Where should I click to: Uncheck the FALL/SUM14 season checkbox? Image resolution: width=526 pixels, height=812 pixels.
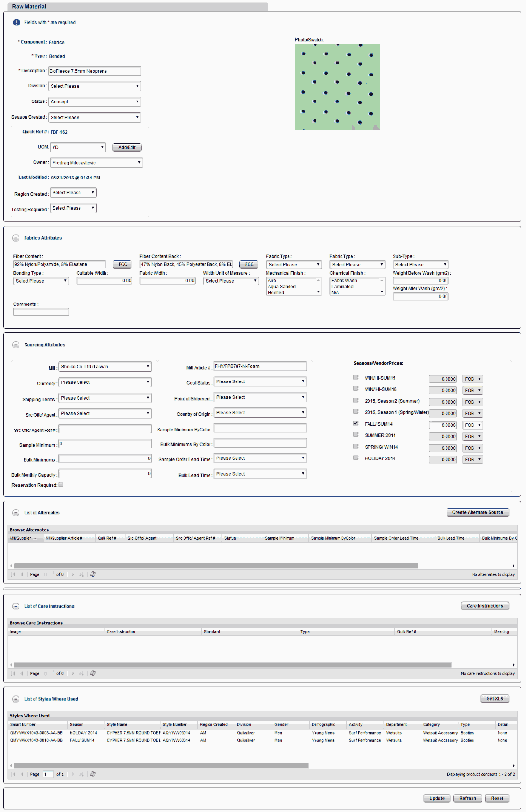click(356, 423)
